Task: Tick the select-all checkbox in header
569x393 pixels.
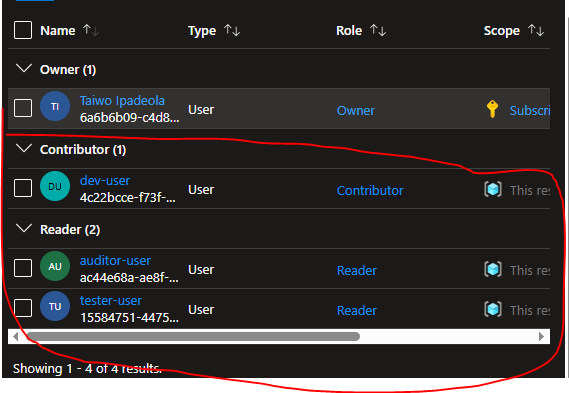Action: [x=23, y=30]
